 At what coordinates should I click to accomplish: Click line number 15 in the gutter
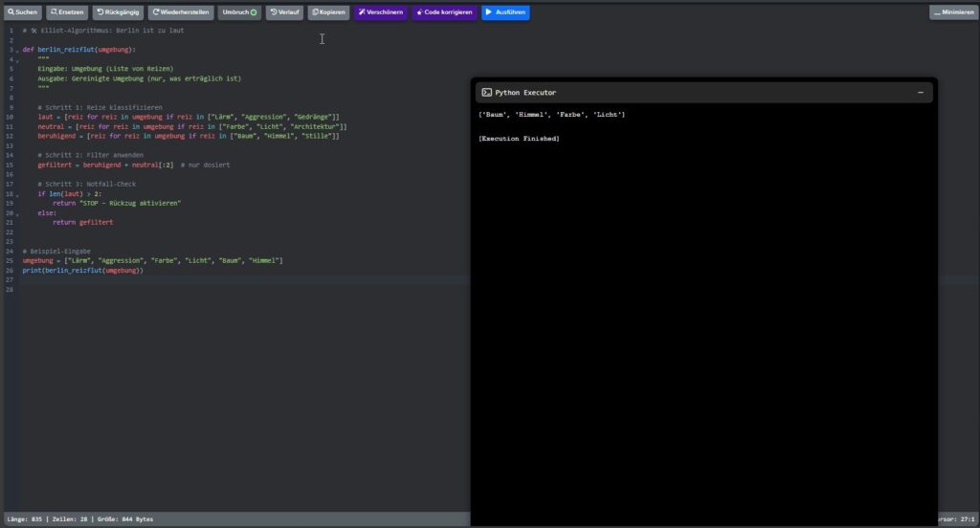point(10,165)
